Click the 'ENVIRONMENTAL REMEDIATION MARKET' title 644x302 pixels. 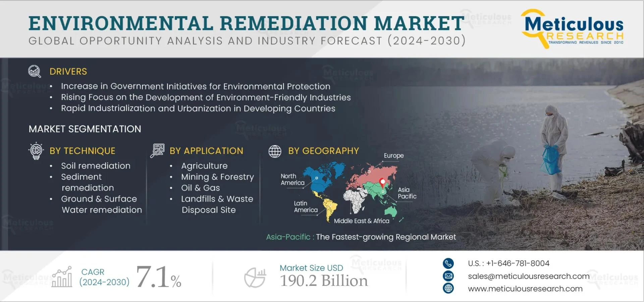tap(247, 23)
